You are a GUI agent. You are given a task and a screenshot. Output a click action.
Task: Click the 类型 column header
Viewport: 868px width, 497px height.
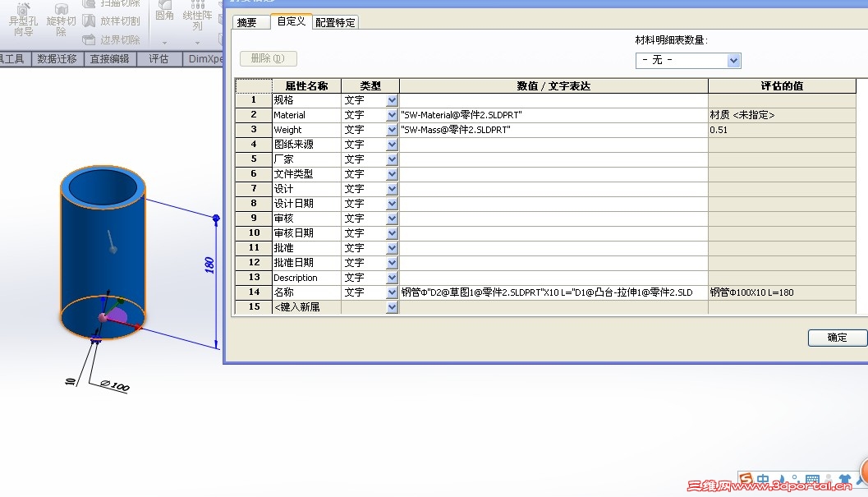tap(370, 86)
